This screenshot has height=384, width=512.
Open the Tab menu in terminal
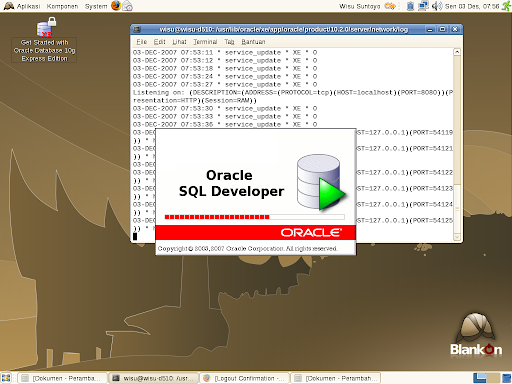[x=229, y=42]
